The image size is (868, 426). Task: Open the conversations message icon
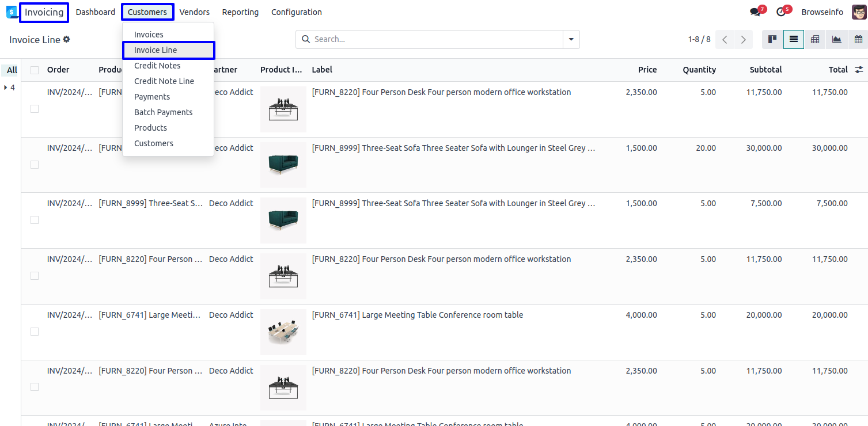pyautogui.click(x=755, y=12)
